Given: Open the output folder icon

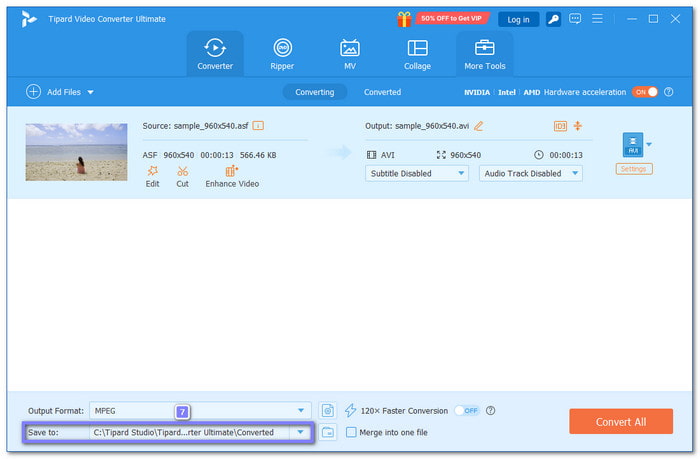Looking at the screenshot, I should [328, 432].
